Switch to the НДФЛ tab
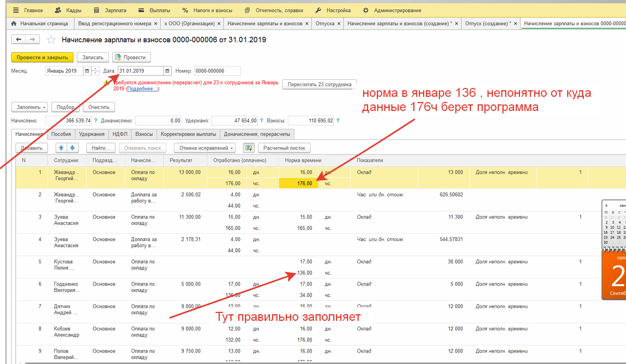This screenshot has width=626, height=364. 120,134
